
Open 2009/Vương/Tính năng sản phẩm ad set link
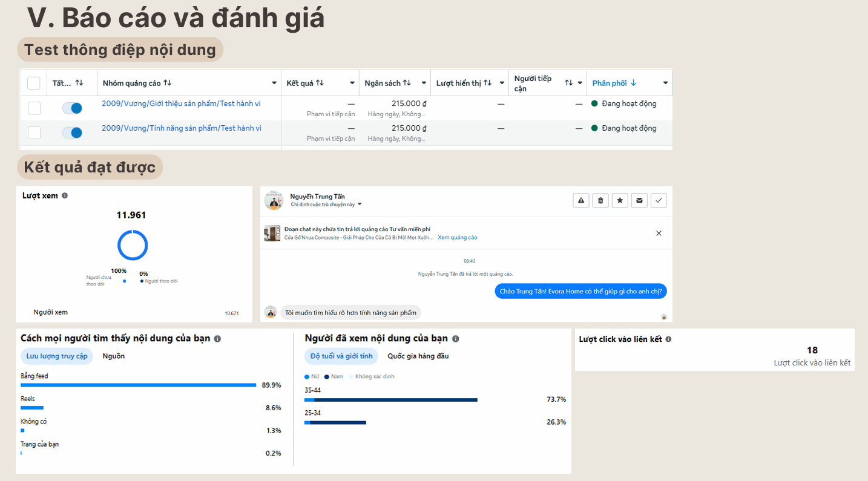point(182,128)
